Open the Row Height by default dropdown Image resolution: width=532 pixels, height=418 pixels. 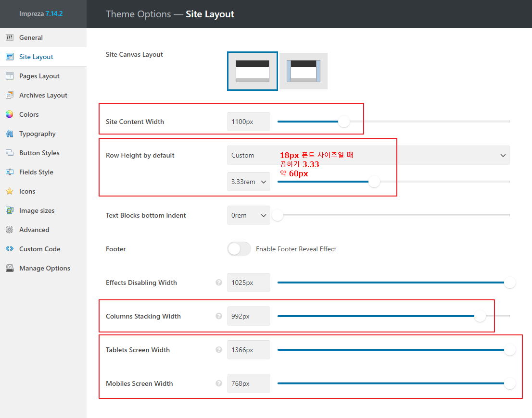point(368,155)
